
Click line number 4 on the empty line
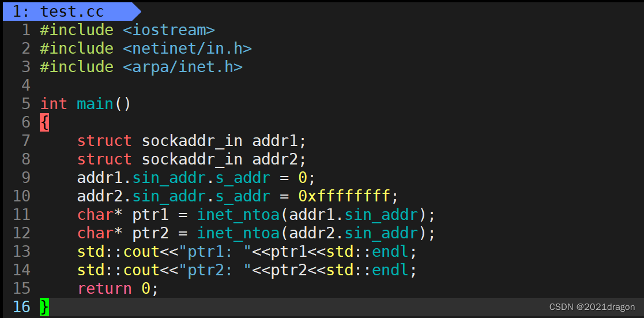(x=25, y=85)
